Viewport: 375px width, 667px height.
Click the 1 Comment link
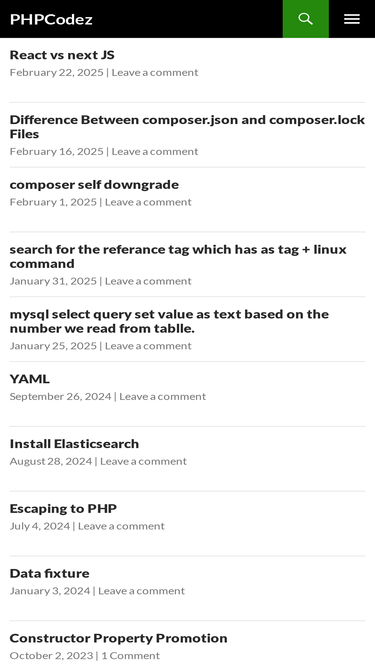coord(131,656)
